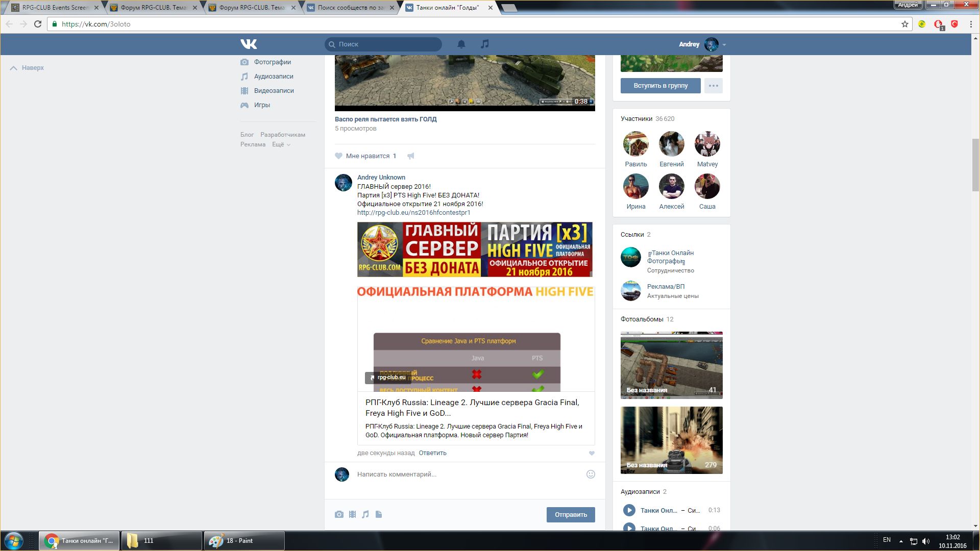The image size is (980, 551).
Task: Click the Videos film icon in sidebar
Action: [x=244, y=91]
